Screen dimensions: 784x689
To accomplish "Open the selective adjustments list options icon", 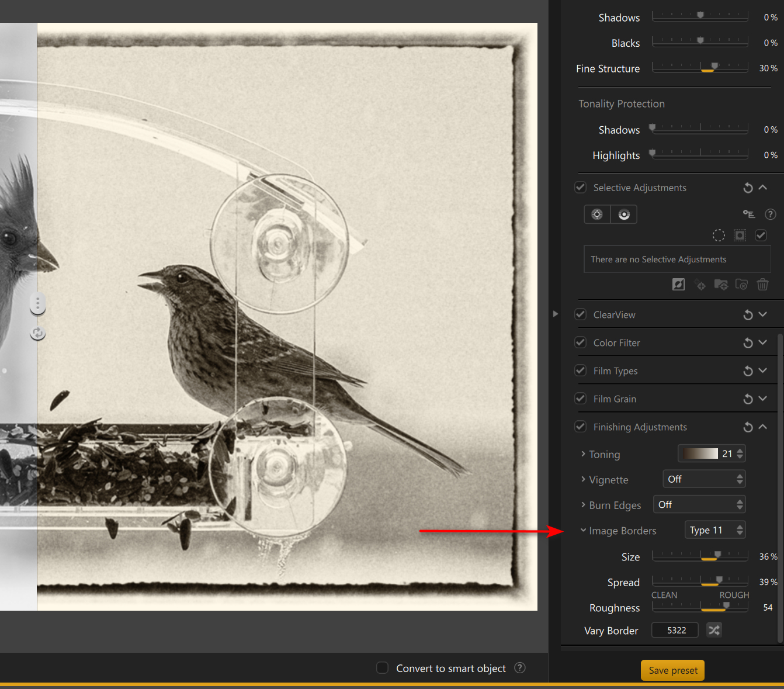I will pyautogui.click(x=749, y=214).
